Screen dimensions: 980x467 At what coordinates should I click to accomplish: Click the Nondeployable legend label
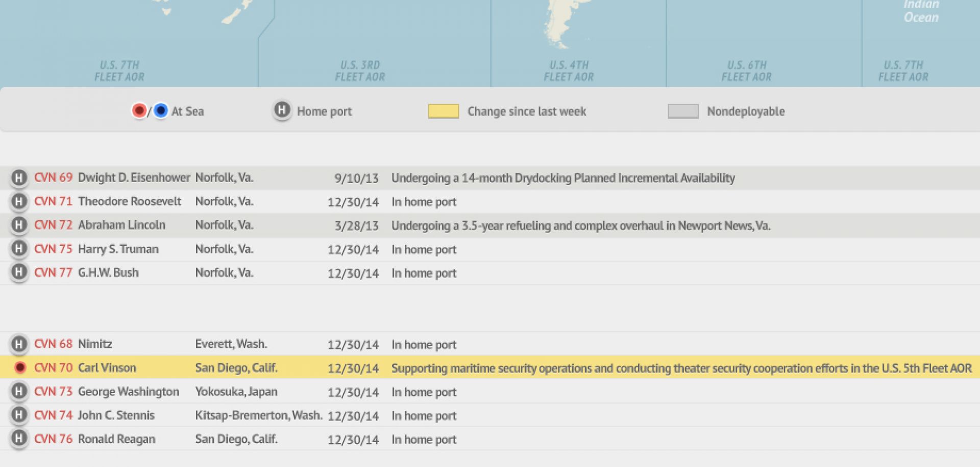746,111
